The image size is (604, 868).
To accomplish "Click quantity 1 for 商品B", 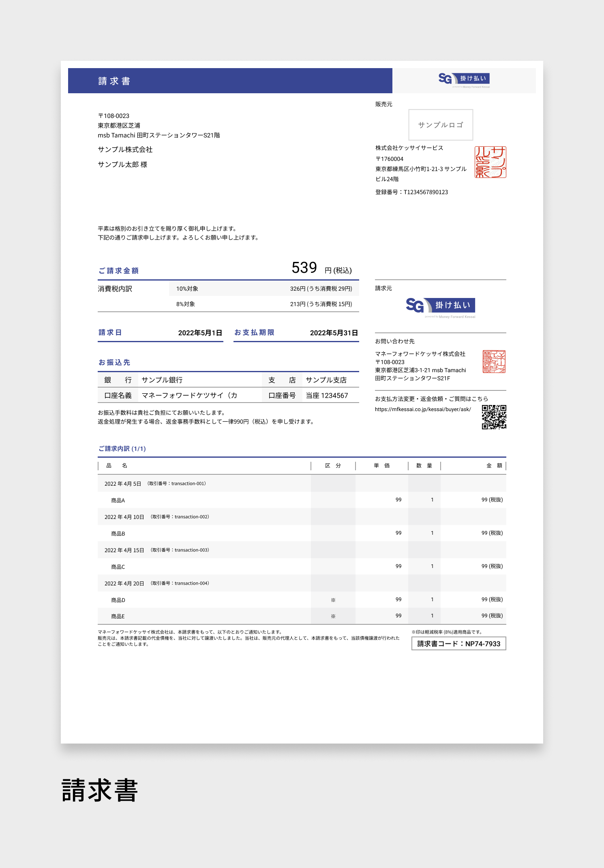I will tap(432, 533).
